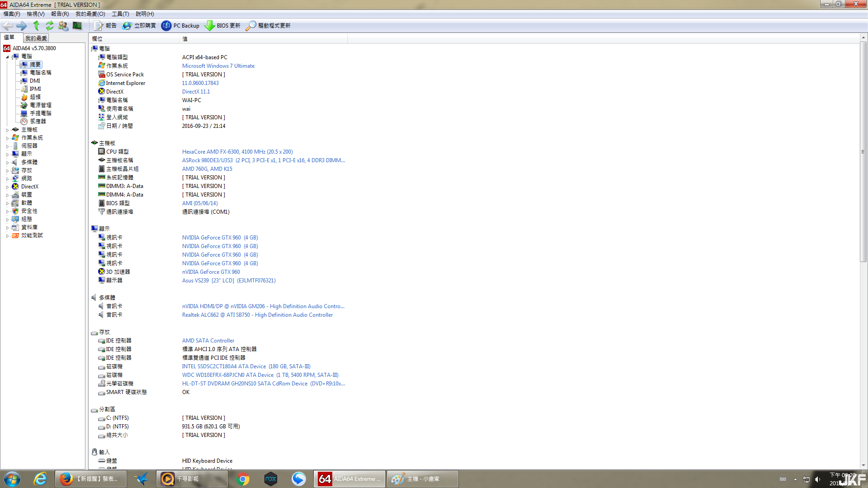Collapse the 電腦 tree node
Viewport: 868px width, 488px height.
coord(7,57)
